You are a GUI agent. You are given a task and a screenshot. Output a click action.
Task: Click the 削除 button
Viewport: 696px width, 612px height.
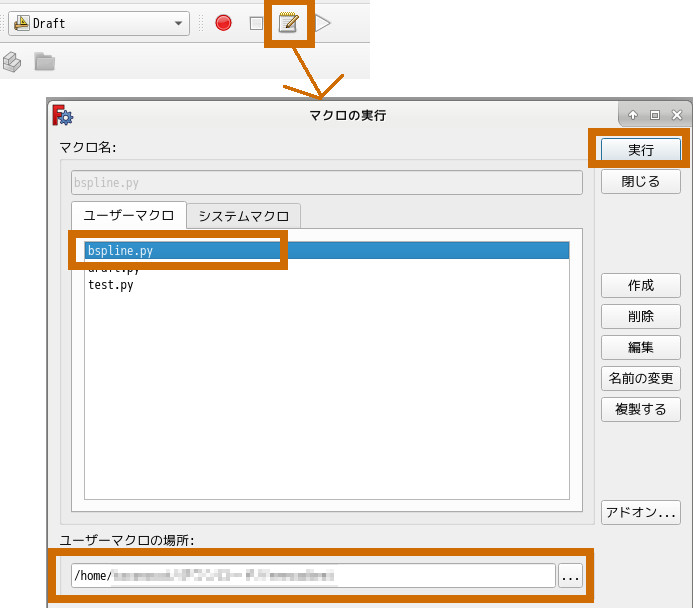tap(640, 316)
